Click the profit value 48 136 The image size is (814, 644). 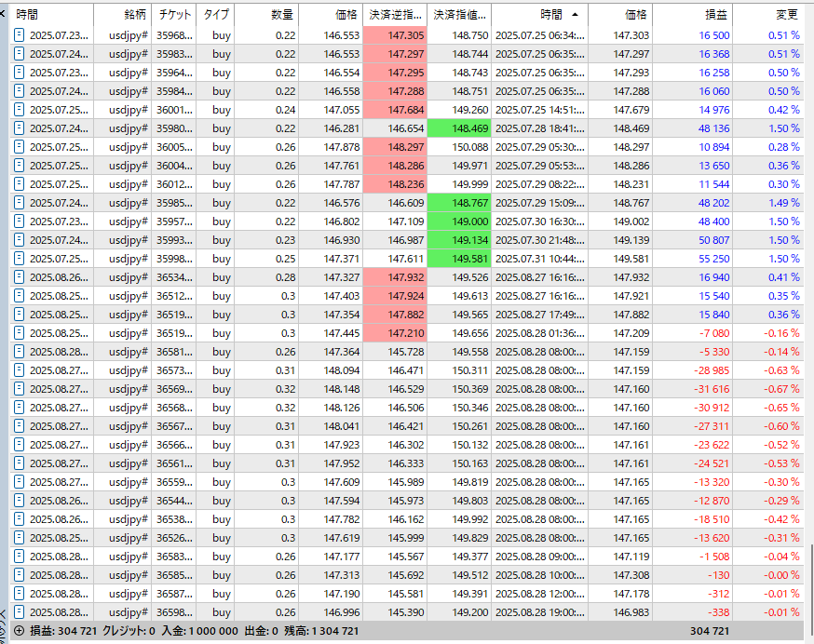coord(713,128)
